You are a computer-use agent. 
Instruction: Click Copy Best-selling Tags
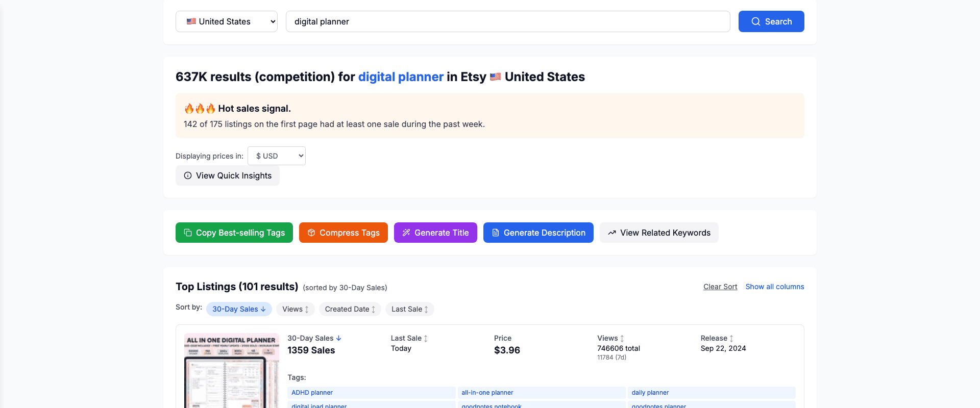coord(234,233)
